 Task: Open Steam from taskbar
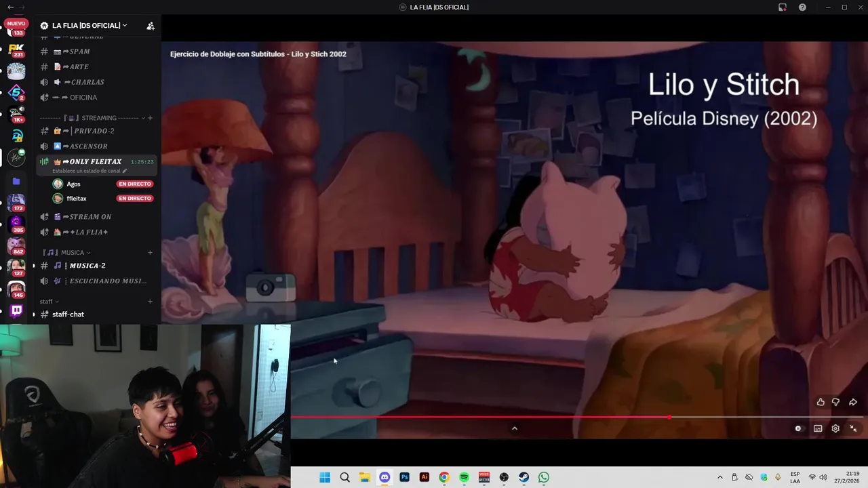[524, 477]
